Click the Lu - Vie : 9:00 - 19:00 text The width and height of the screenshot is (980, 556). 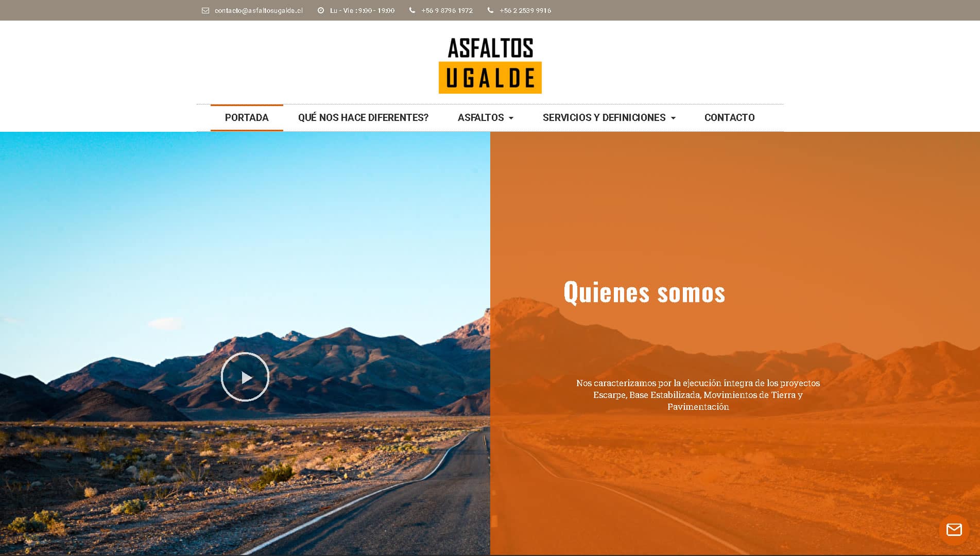pos(362,10)
